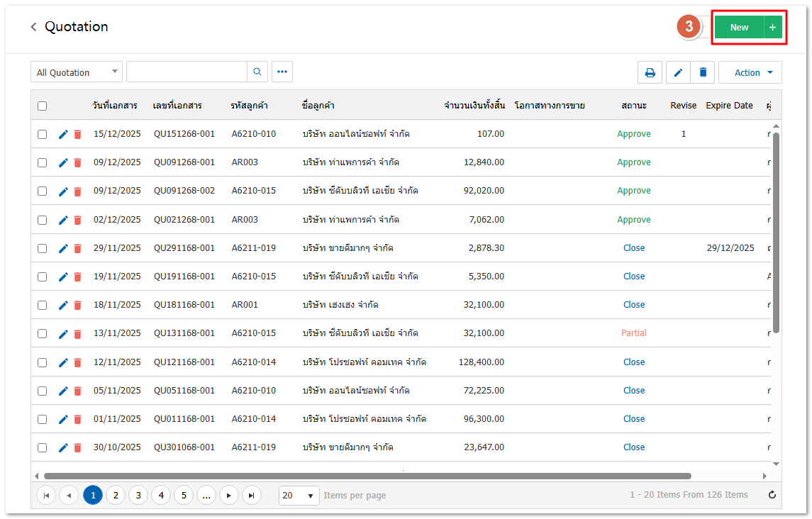Click the back arrow beside Quotation
812x519 pixels.
(33, 27)
